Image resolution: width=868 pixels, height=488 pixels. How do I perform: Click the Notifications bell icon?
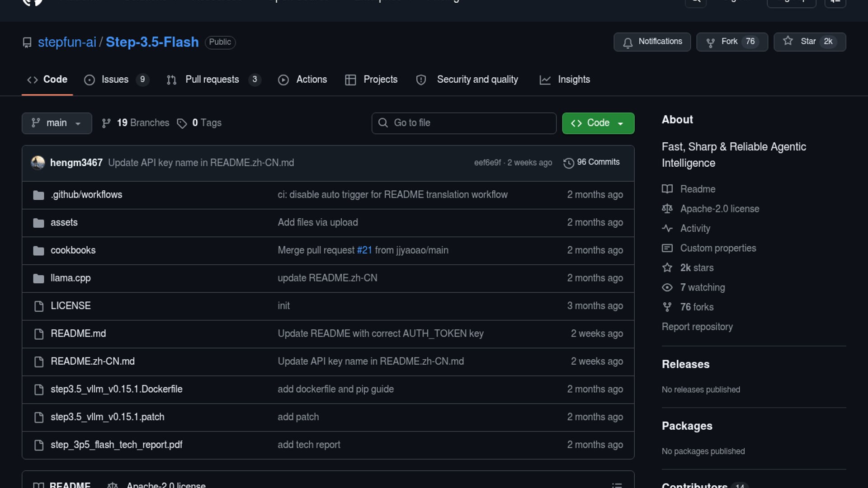pyautogui.click(x=627, y=42)
